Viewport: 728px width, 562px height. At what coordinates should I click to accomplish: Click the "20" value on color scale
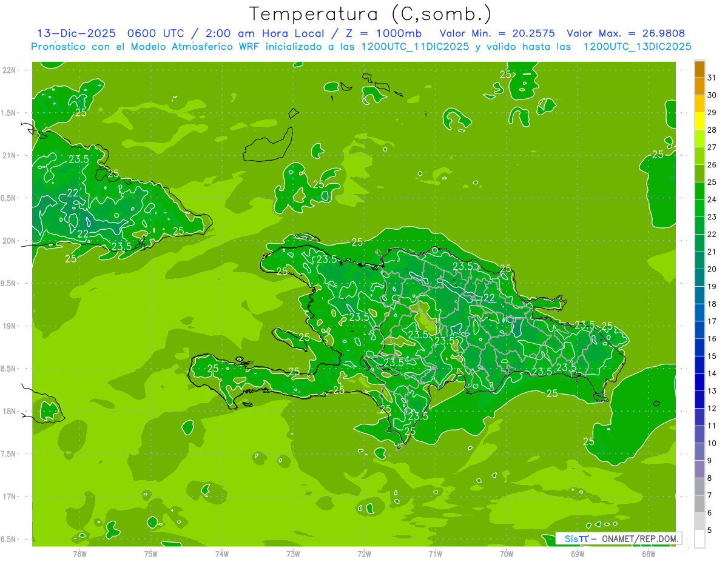[712, 269]
